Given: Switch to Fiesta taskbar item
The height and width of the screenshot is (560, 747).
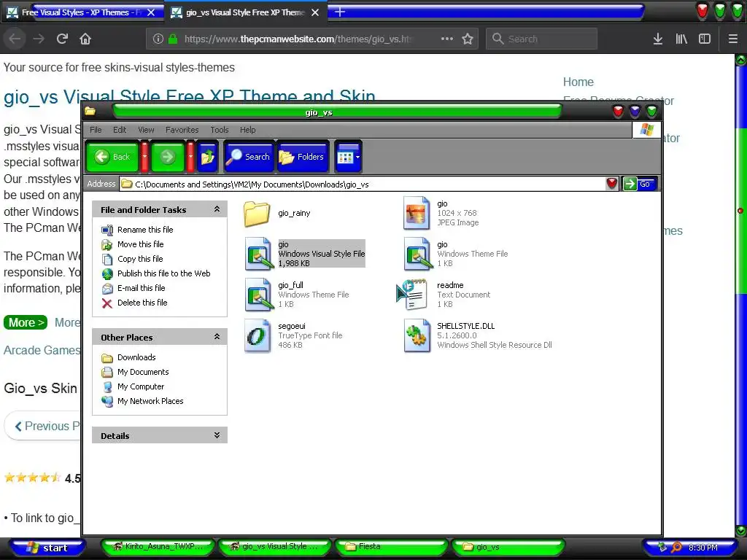Looking at the screenshot, I should [391, 547].
